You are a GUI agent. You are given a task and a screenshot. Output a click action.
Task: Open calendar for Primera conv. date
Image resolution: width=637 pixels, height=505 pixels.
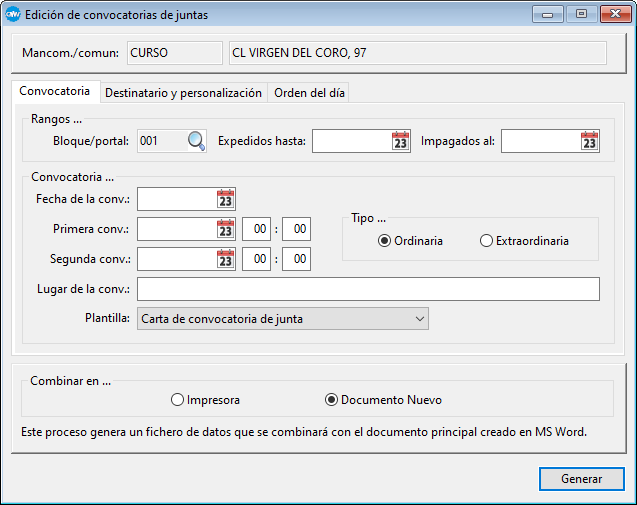pyautogui.click(x=225, y=229)
